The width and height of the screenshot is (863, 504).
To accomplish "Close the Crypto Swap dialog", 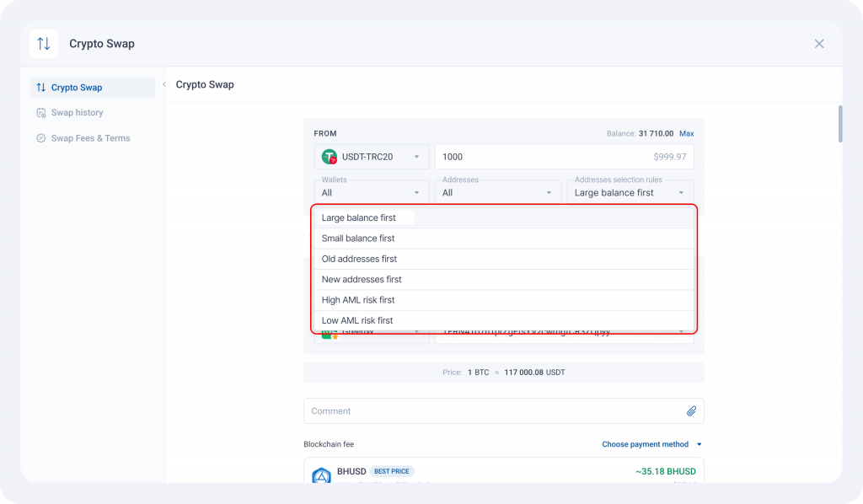I will (819, 44).
